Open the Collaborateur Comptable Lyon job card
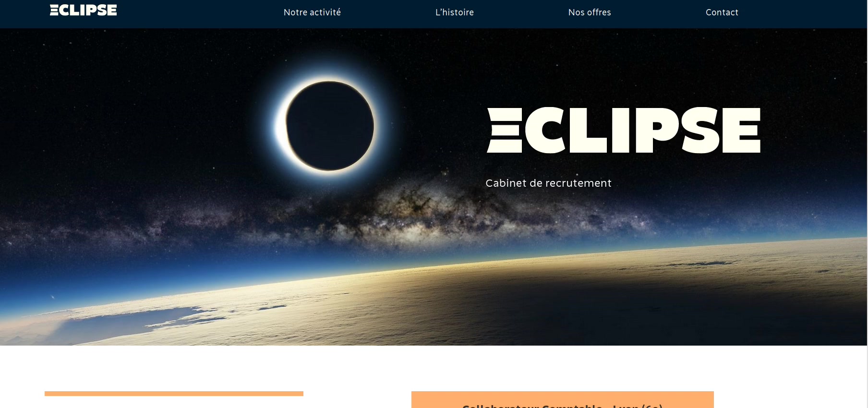868x408 pixels. 562,400
